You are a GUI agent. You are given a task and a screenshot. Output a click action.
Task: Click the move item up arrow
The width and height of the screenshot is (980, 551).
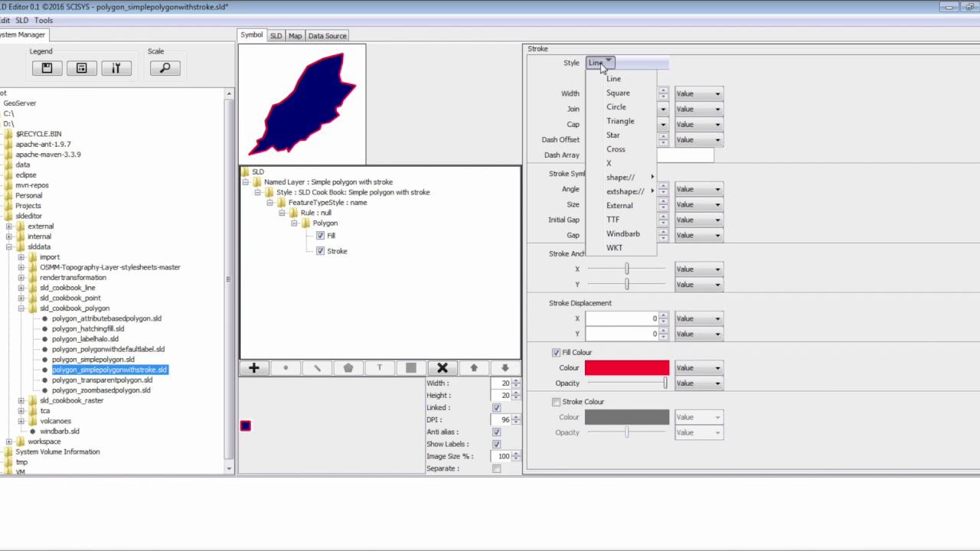click(474, 368)
